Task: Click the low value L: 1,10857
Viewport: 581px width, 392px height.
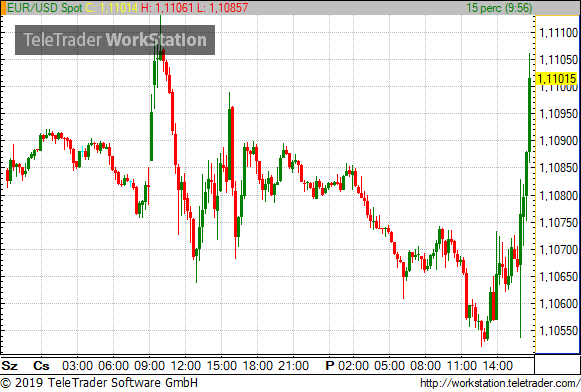Action: pos(222,8)
